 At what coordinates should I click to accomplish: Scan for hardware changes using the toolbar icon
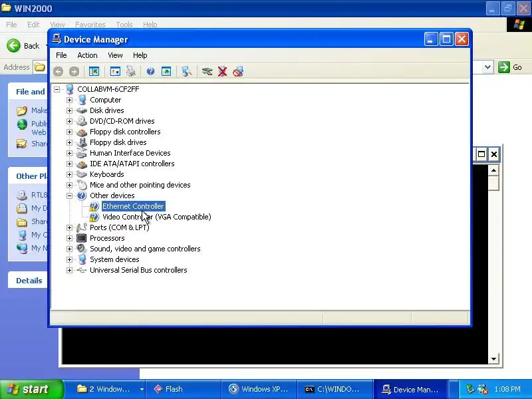coord(186,72)
